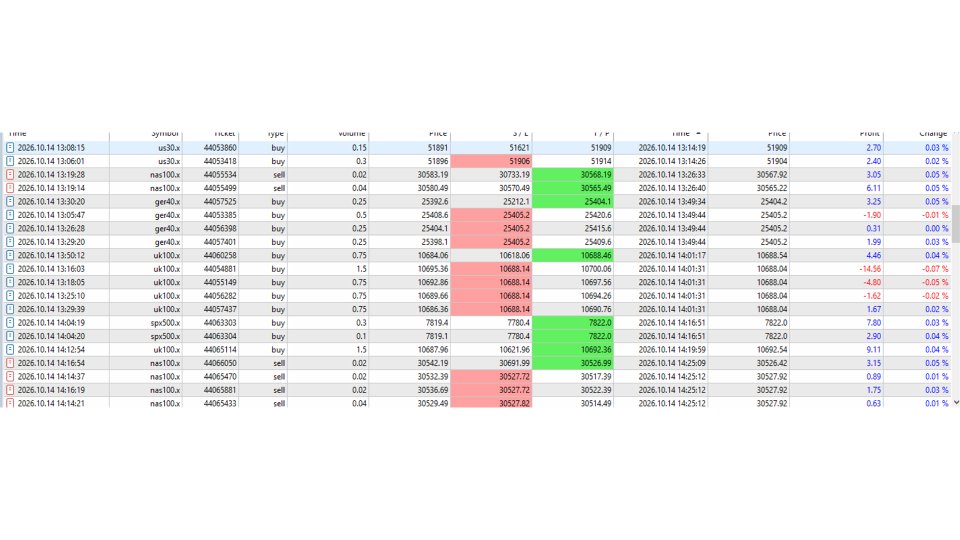Click the profit value -14.56
This screenshot has height=540, width=960.
pyautogui.click(x=870, y=269)
